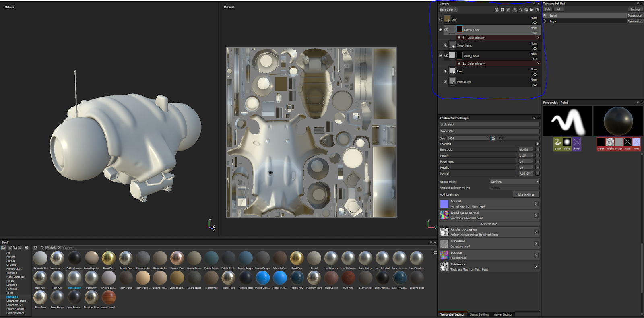This screenshot has width=644, height=318.
Task: Remove the Height channel with minus icon
Action: [537, 155]
